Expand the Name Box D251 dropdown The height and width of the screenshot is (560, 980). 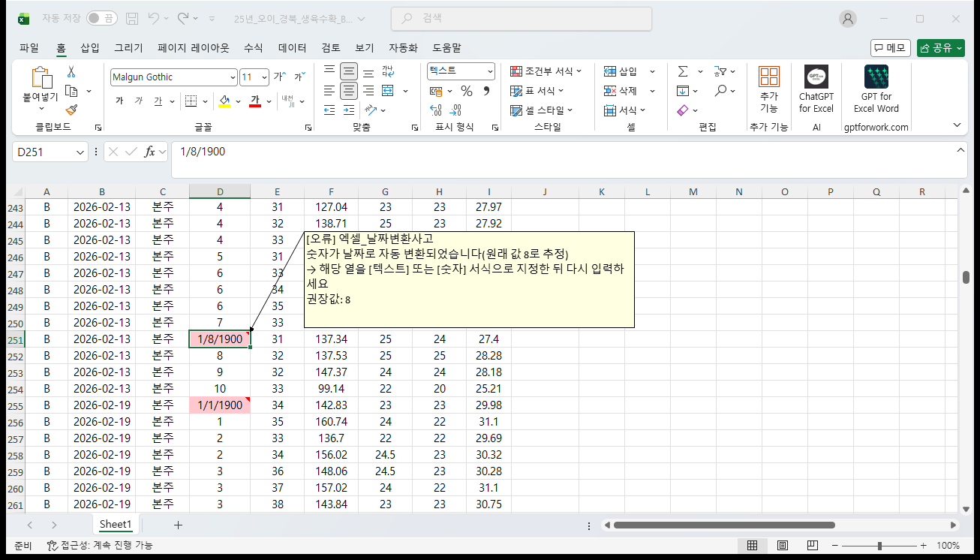(81, 152)
